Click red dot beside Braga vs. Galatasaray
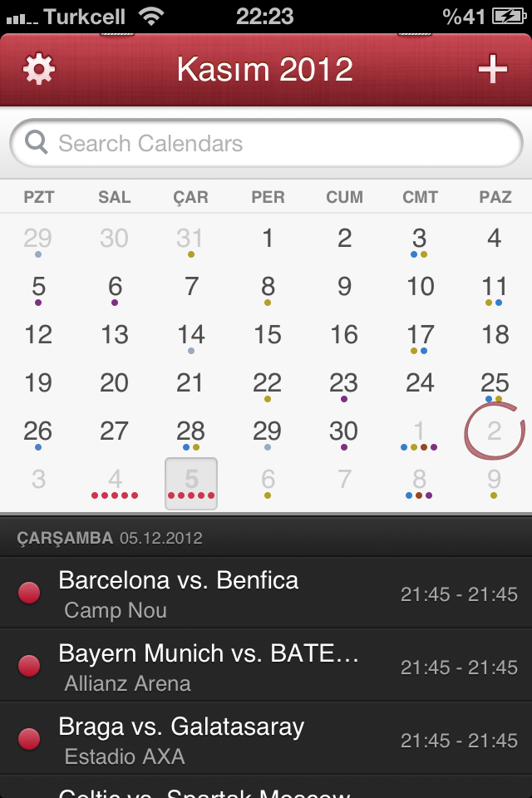The image size is (532, 798). pos(29,739)
